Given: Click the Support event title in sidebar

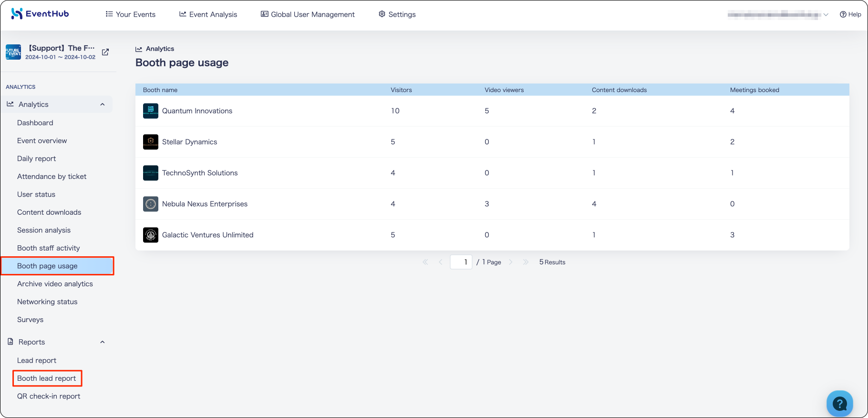Looking at the screenshot, I should tap(62, 48).
